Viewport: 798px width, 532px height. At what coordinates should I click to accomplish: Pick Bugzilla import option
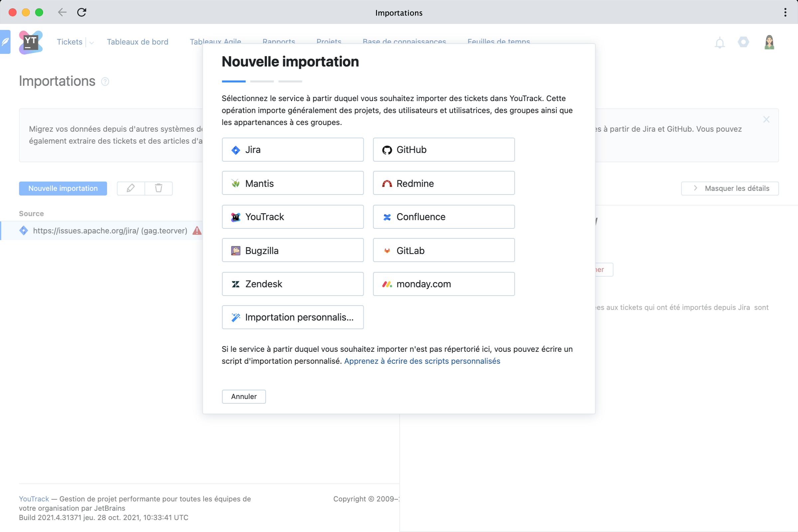click(293, 250)
